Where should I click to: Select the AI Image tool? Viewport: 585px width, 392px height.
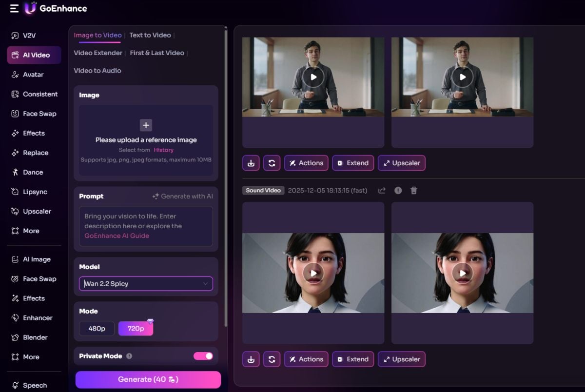point(30,259)
